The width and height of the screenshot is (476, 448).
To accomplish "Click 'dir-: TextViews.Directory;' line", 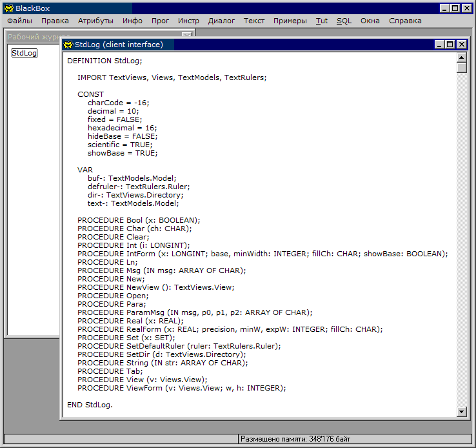I will tap(135, 195).
